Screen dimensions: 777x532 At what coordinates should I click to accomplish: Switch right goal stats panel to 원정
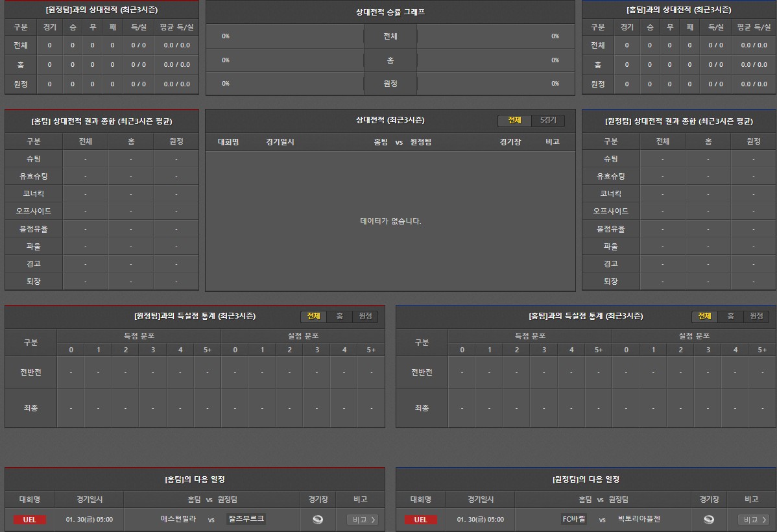(756, 316)
